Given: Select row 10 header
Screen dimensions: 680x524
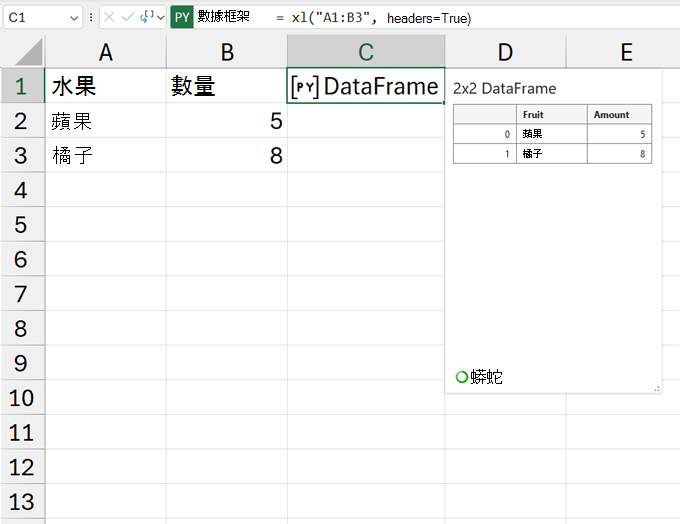Looking at the screenshot, I should pos(22,397).
